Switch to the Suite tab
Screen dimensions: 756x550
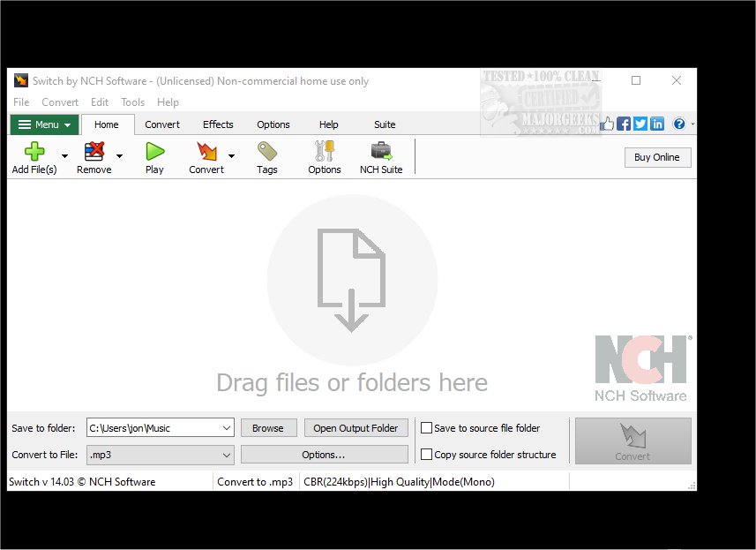coord(385,124)
